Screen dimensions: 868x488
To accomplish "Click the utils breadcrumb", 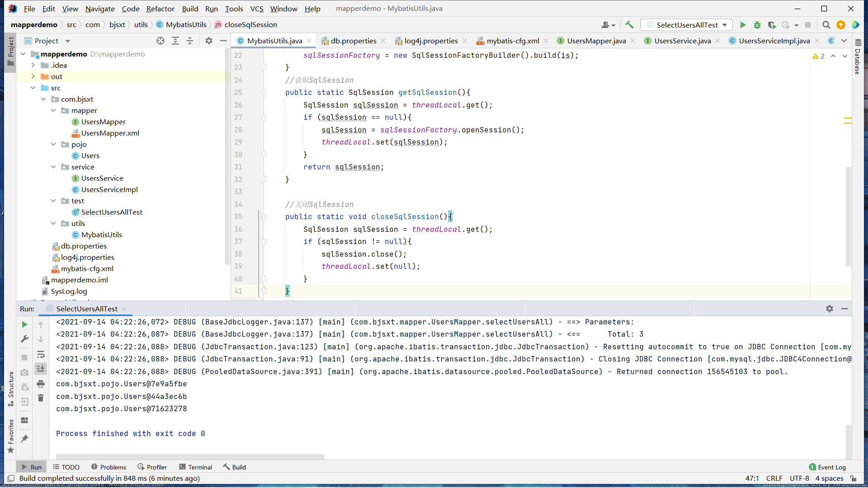I will click(x=141, y=24).
